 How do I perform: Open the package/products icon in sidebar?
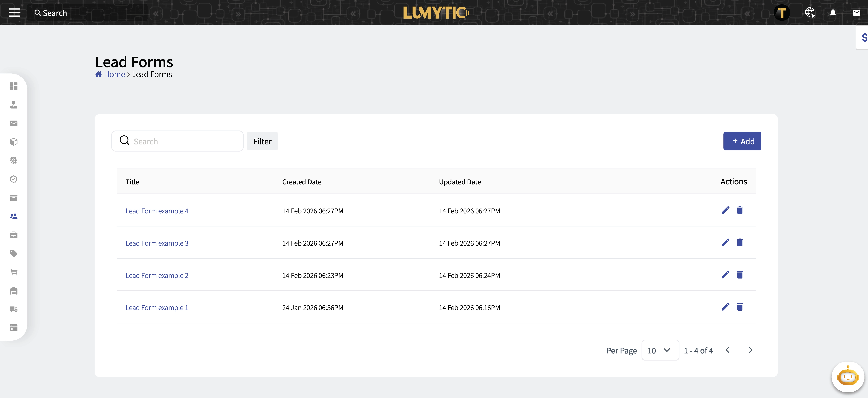click(13, 142)
